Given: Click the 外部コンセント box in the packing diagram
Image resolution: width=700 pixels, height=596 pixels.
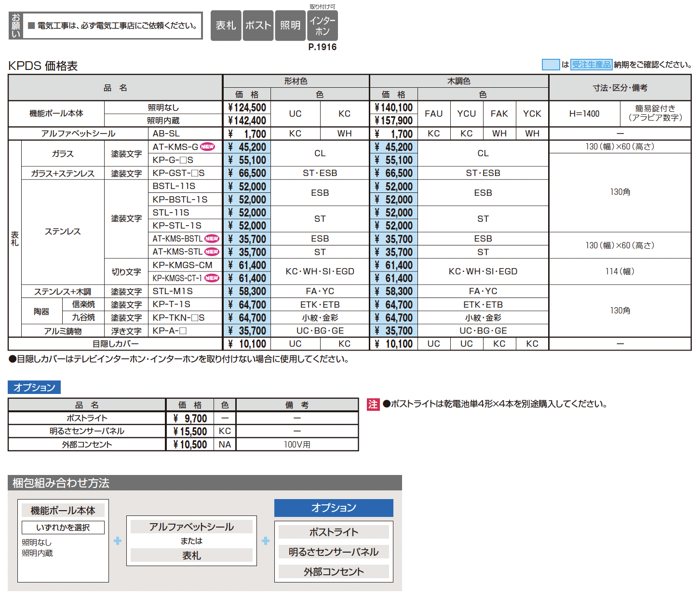Looking at the screenshot, I should coord(334,571).
